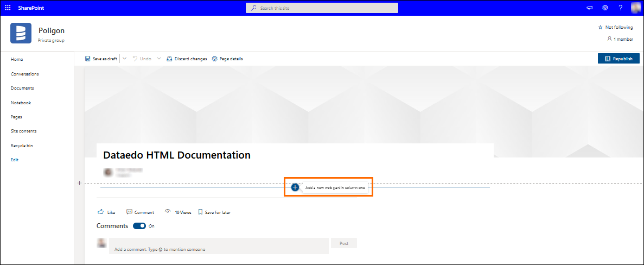Open the help question mark icon

[x=620, y=8]
